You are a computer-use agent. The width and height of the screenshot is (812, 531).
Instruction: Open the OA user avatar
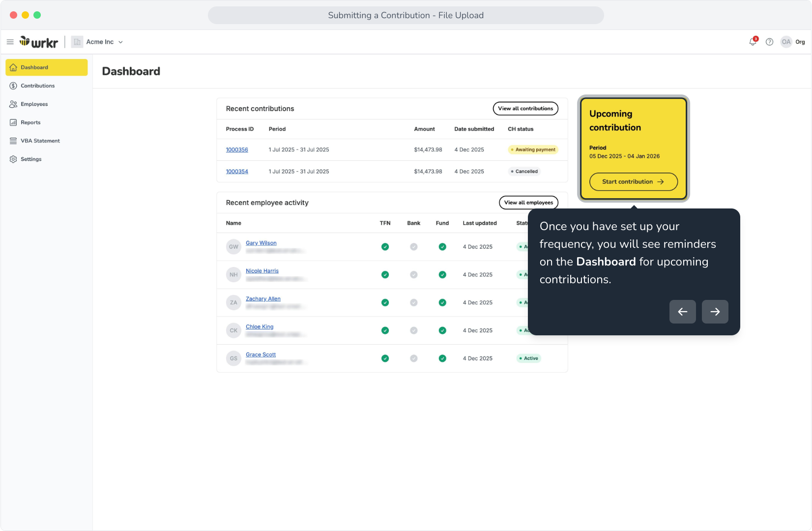[x=786, y=42]
